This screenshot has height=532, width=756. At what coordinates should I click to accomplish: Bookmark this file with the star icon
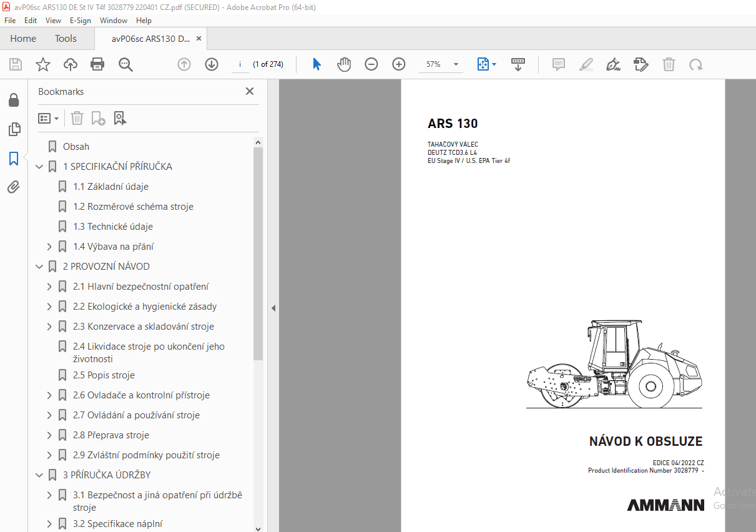click(43, 64)
